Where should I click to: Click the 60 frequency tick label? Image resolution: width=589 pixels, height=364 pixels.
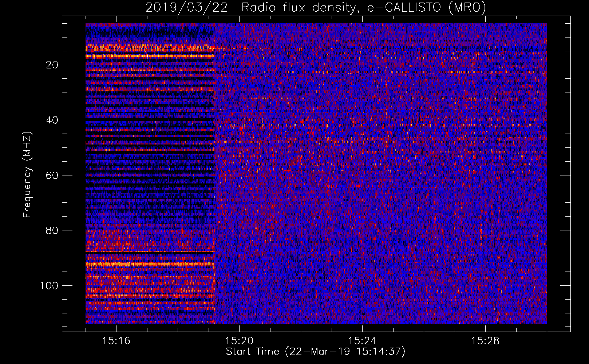point(52,175)
